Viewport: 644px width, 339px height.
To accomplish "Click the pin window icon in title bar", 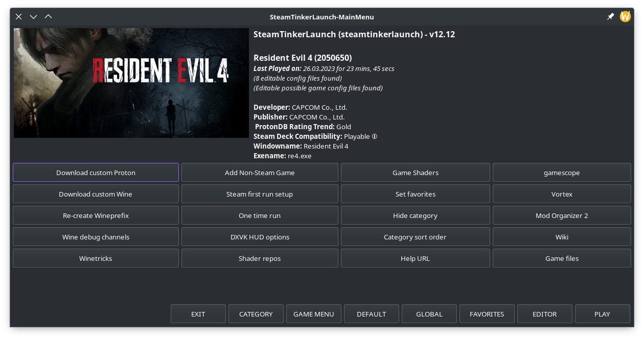I will [610, 17].
